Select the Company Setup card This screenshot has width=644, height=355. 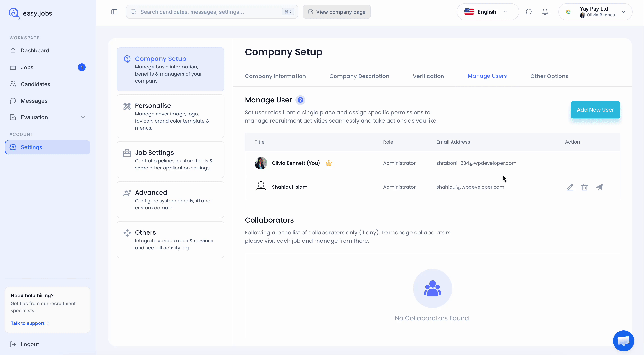[x=170, y=69]
